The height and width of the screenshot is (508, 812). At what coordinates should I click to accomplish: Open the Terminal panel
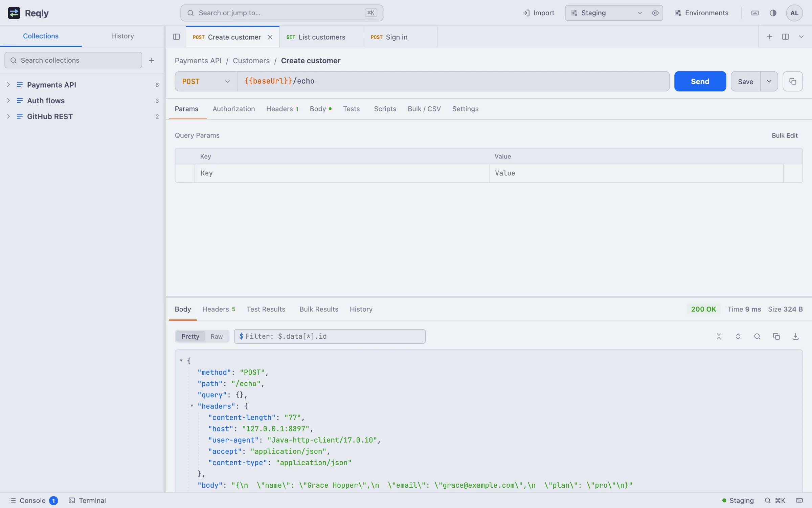tap(87, 501)
